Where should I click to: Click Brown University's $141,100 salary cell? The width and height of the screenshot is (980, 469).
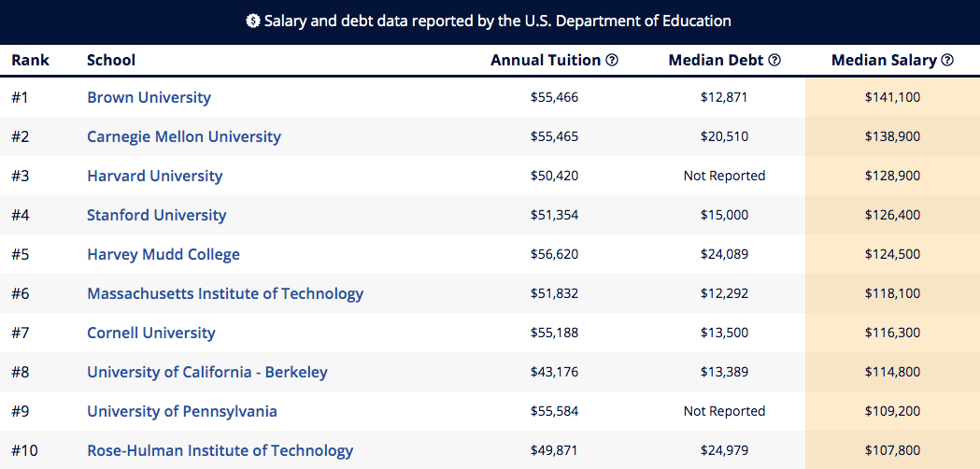(892, 97)
